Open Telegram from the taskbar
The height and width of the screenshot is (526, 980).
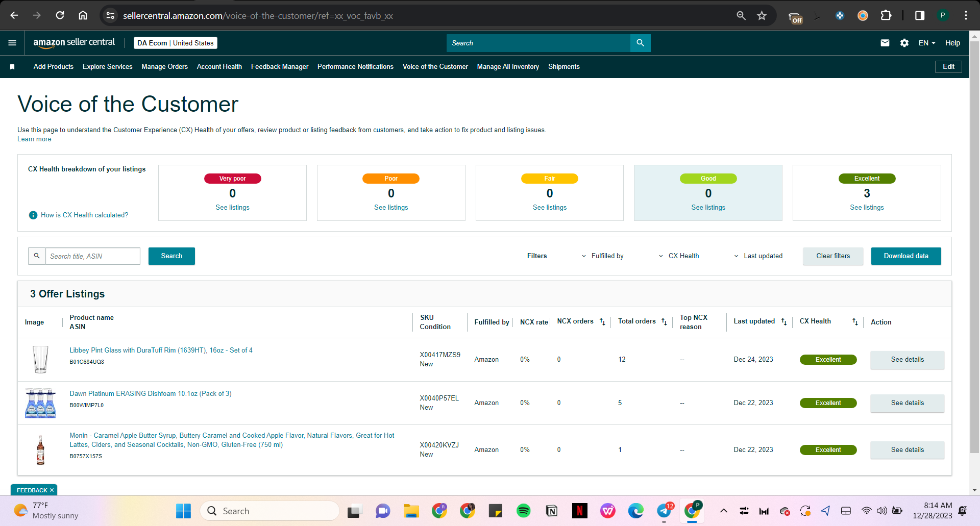664,511
